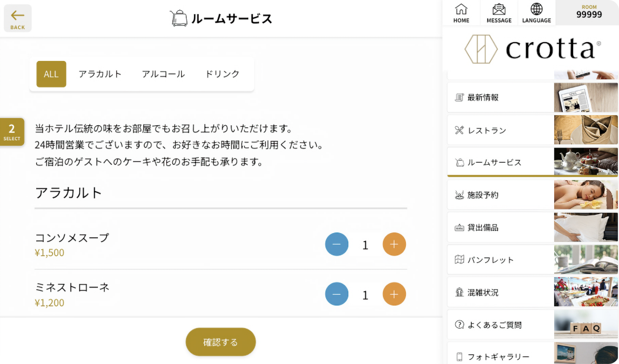
Task: Decrease ミネストローネ quantity with minus
Action: [x=336, y=294]
